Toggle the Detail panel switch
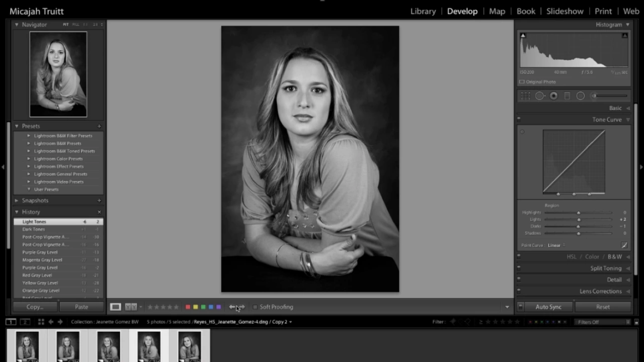The height and width of the screenshot is (362, 644). [519, 280]
